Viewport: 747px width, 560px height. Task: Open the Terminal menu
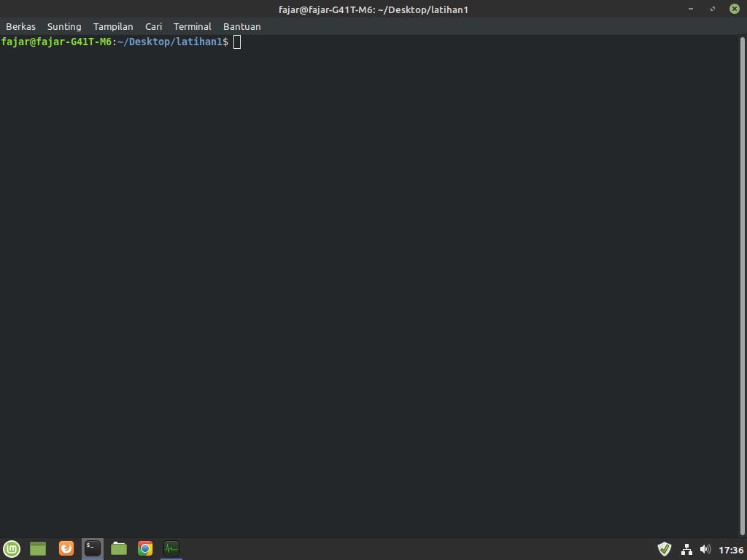[x=192, y=27]
